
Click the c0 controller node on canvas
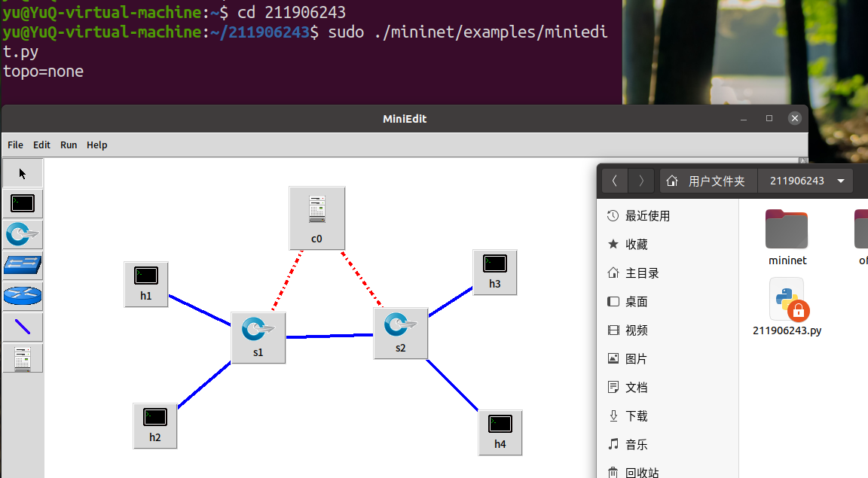click(x=317, y=218)
